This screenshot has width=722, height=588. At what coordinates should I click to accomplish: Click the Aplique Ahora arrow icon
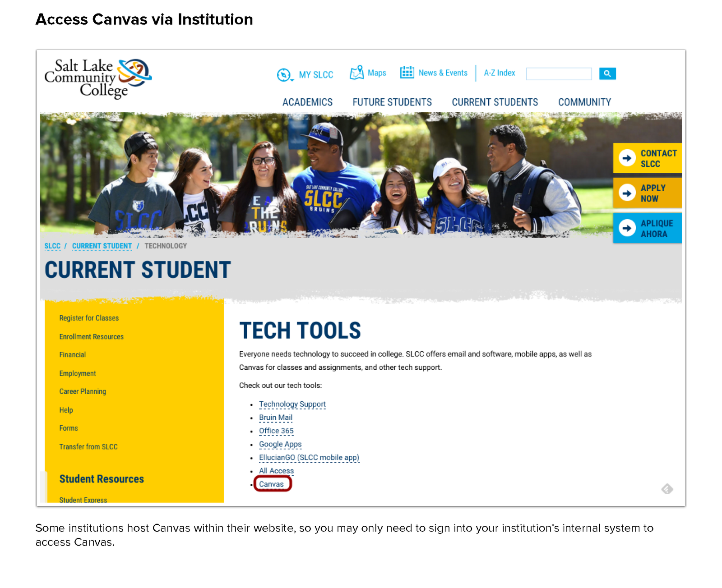point(627,228)
